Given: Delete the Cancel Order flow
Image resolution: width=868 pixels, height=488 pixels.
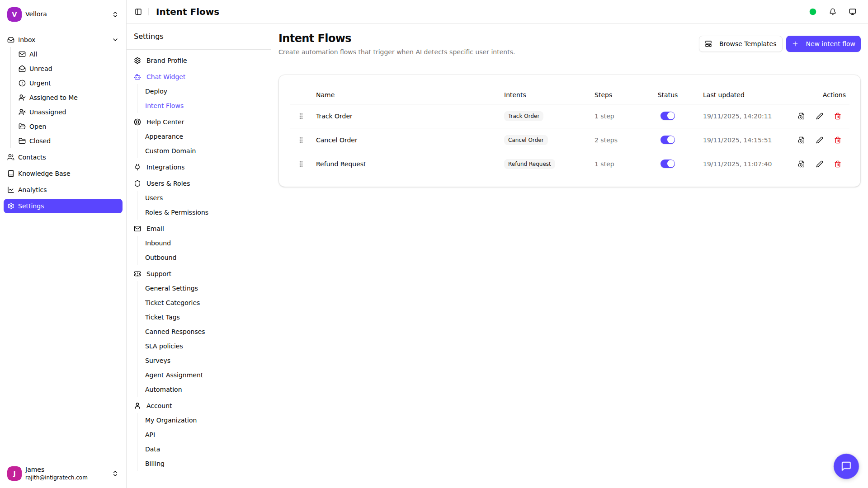Looking at the screenshot, I should click(838, 140).
